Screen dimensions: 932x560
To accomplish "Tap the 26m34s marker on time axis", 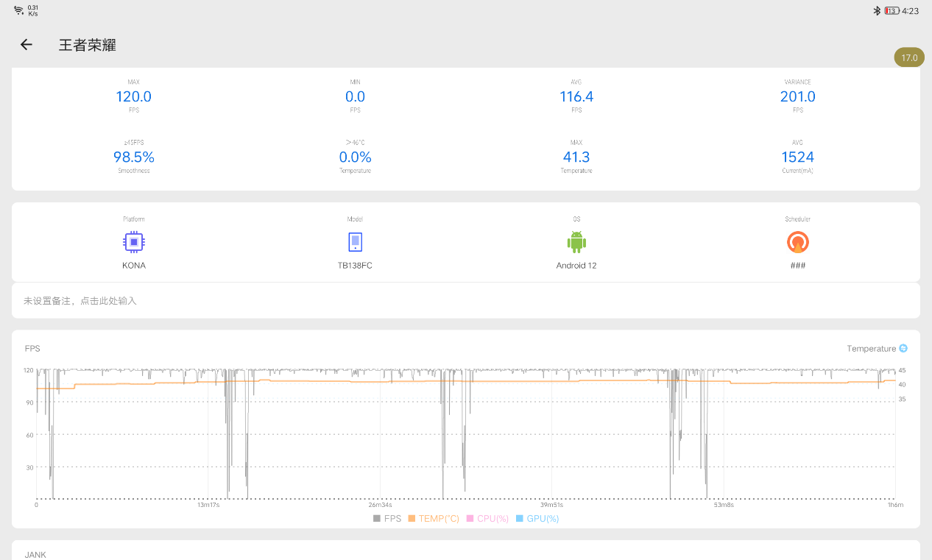I will [x=380, y=505].
